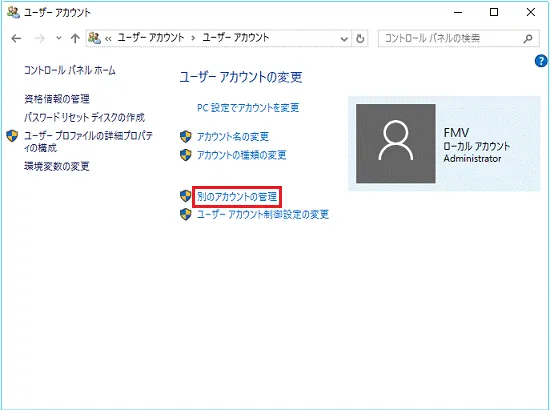The height and width of the screenshot is (410, 550).
Task: Minimize the ユーザー アカウント window
Action: pos(458,12)
